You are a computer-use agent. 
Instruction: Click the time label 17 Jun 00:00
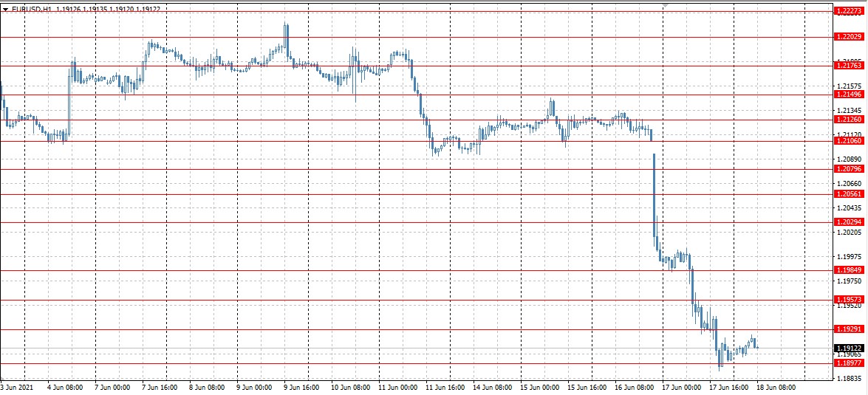(x=682, y=388)
